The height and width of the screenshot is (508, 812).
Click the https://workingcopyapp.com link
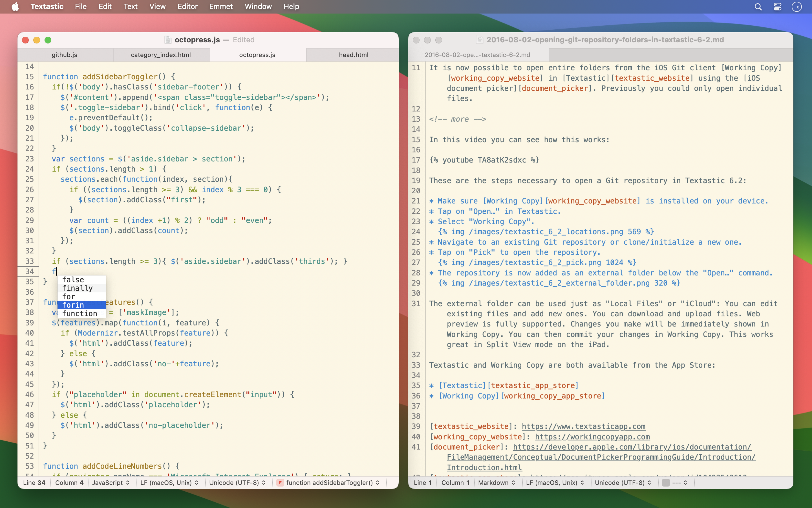point(592,437)
